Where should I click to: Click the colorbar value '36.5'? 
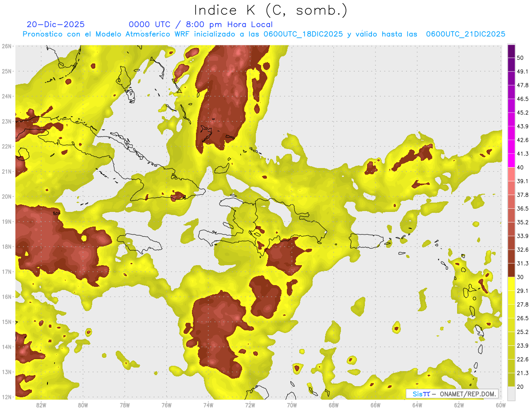(523, 208)
